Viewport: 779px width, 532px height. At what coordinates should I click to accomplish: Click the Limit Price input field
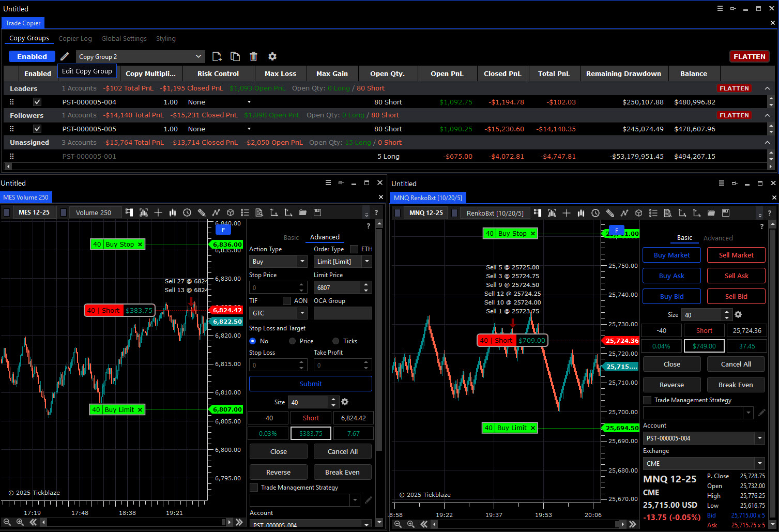[338, 287]
